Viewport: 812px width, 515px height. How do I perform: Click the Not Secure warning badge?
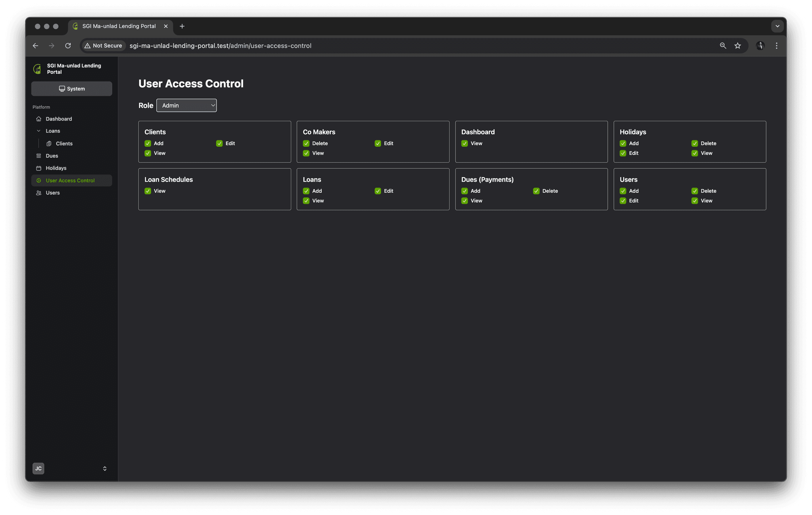pos(103,46)
